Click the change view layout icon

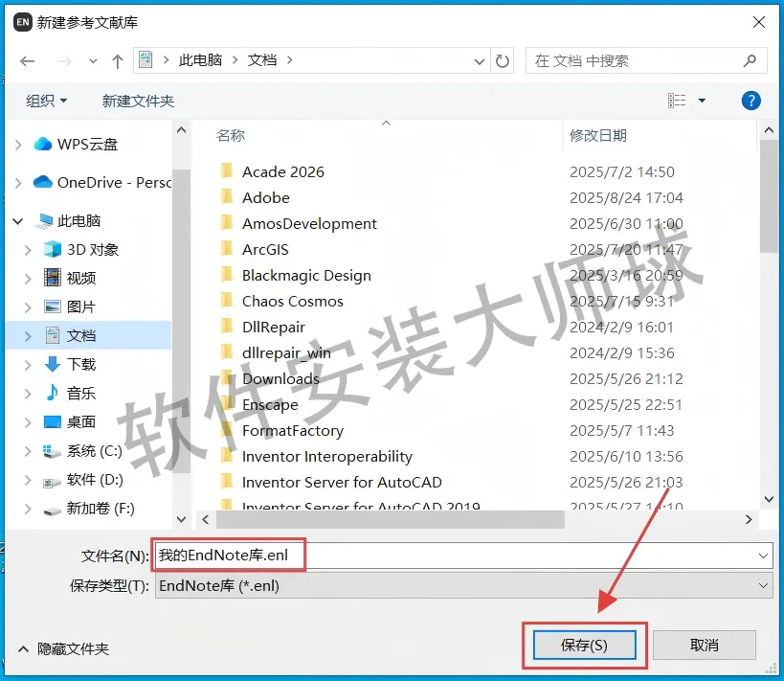point(677,101)
